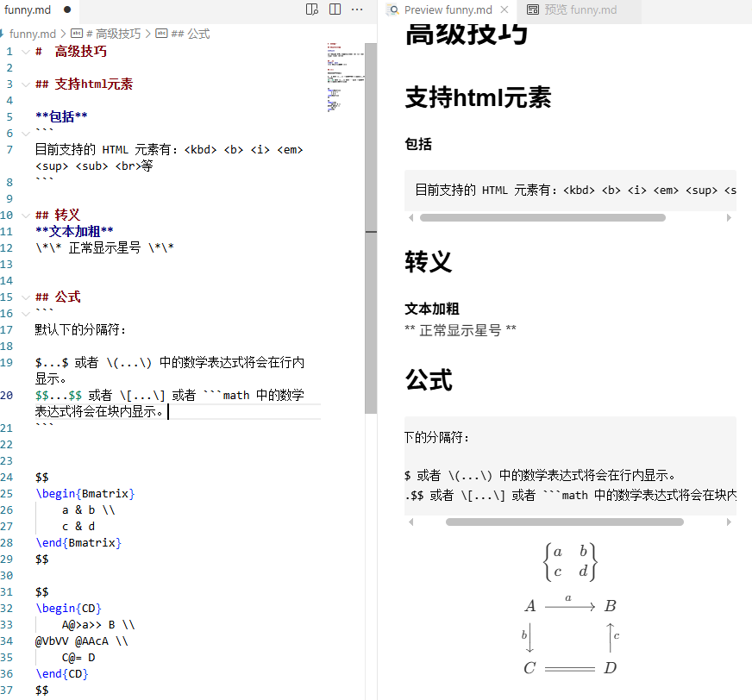Open the editor more actions ellipsis
This screenshot has width=752, height=700.
[357, 9]
